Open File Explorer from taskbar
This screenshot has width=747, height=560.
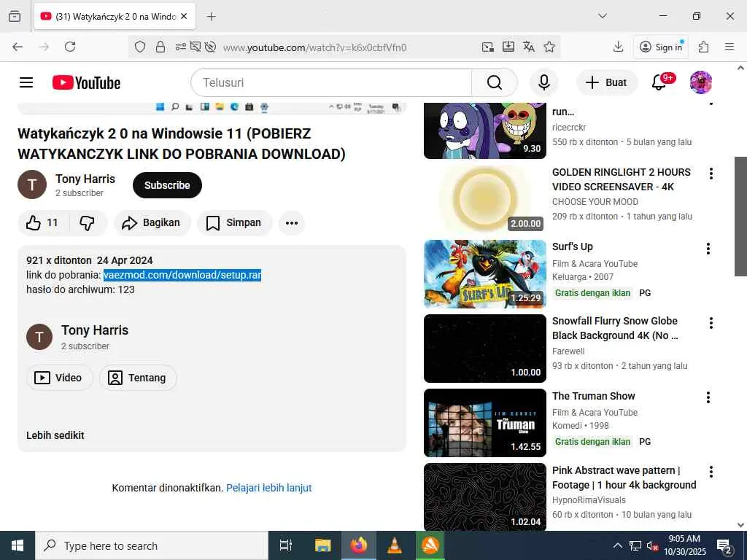click(322, 545)
